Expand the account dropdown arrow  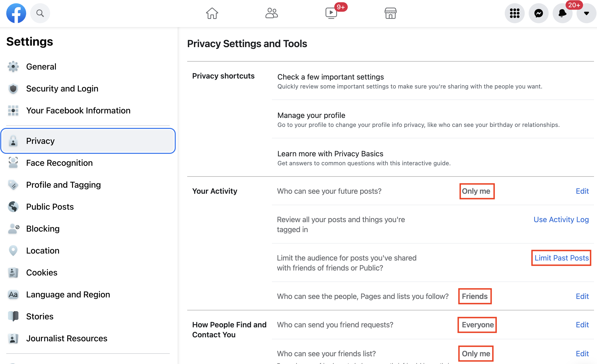coord(586,13)
